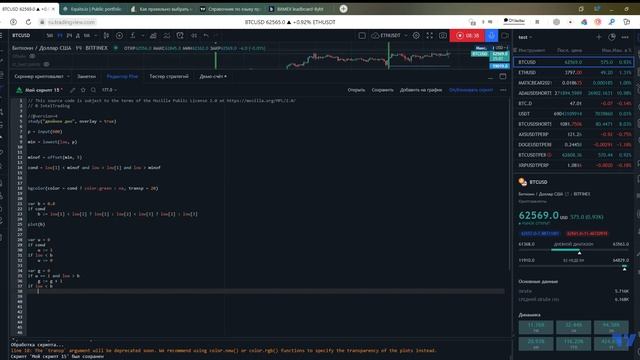Expand the test watchlist dropdown
Image resolution: width=640 pixels, height=360 pixels.
(525, 37)
